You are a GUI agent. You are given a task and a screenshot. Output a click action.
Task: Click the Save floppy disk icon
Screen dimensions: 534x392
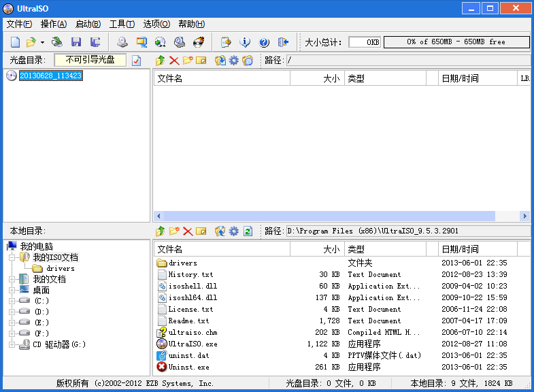[x=76, y=42]
